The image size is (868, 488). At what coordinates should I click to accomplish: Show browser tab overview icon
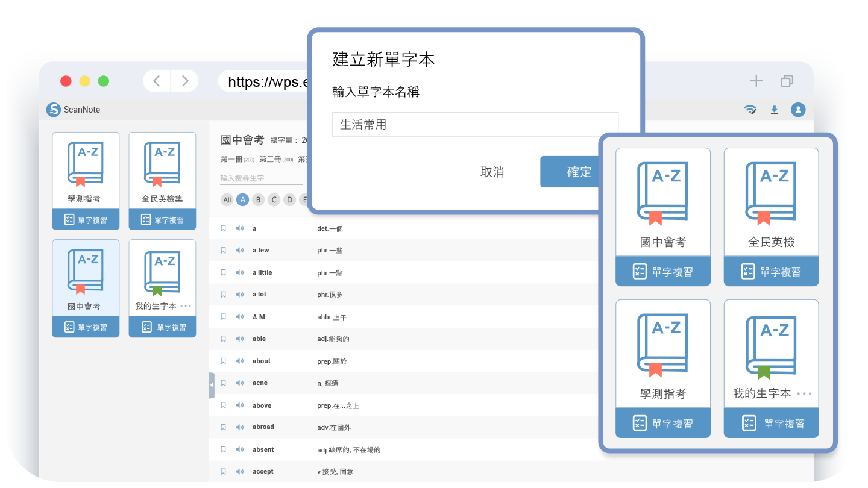coord(787,81)
